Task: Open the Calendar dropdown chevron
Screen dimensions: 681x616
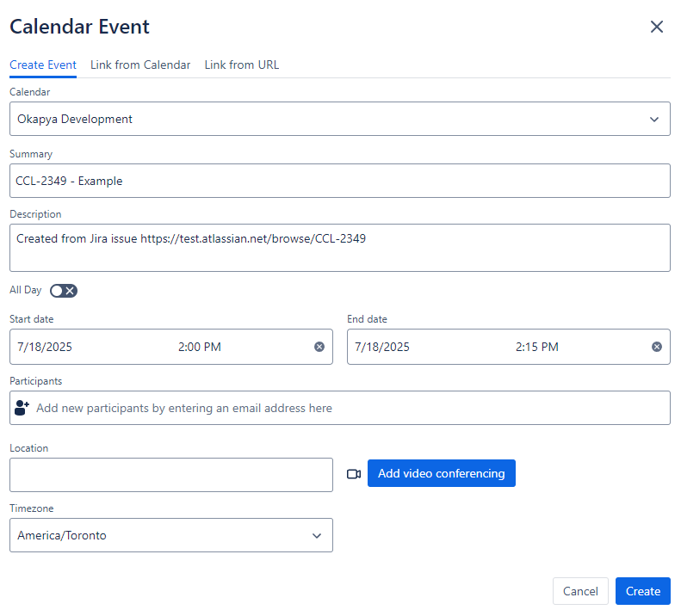Action: coord(653,120)
